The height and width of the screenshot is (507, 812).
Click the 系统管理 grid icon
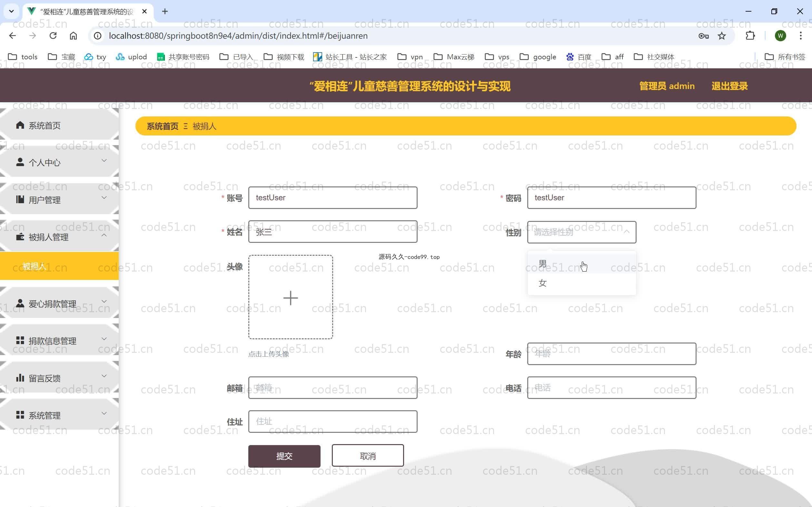coord(20,415)
